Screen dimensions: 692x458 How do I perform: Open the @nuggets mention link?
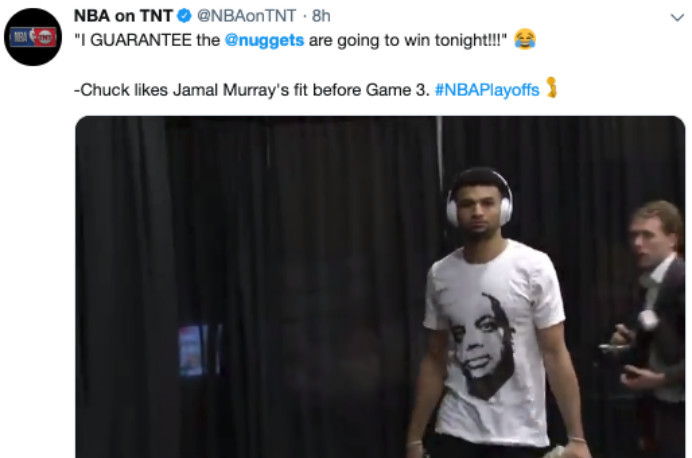point(264,40)
